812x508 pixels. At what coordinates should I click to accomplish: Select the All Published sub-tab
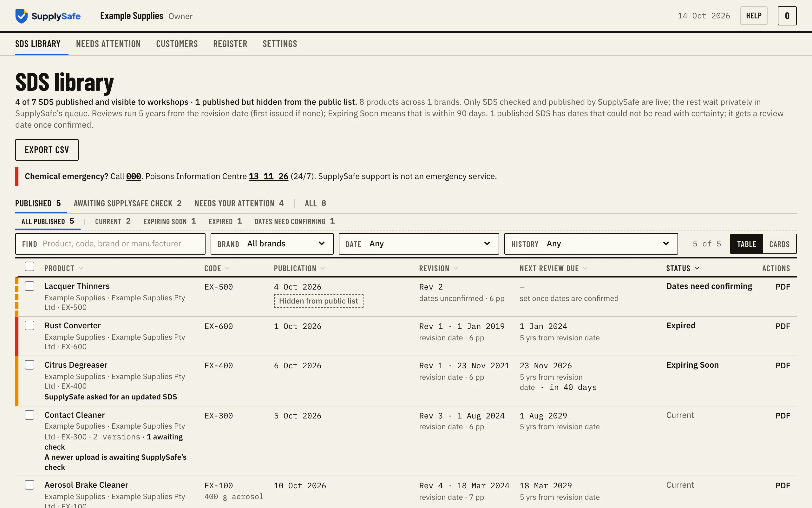point(48,221)
